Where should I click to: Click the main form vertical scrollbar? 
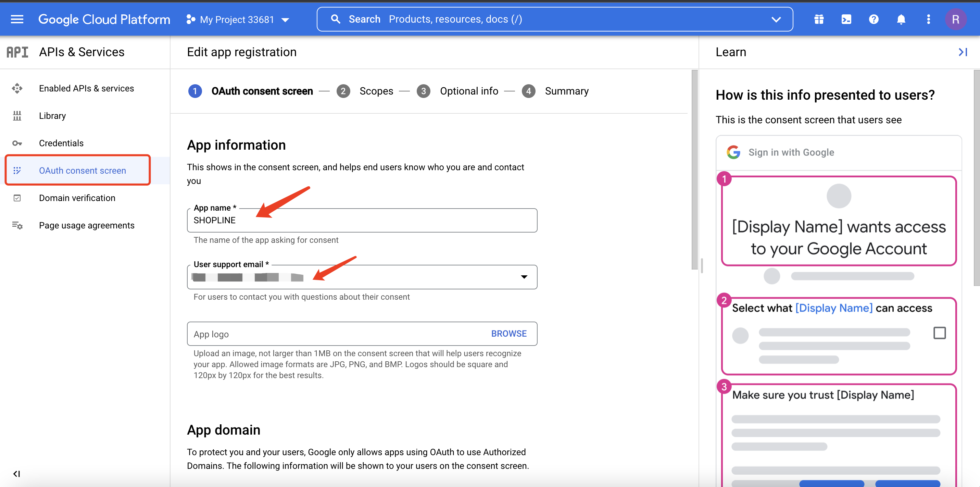694,169
